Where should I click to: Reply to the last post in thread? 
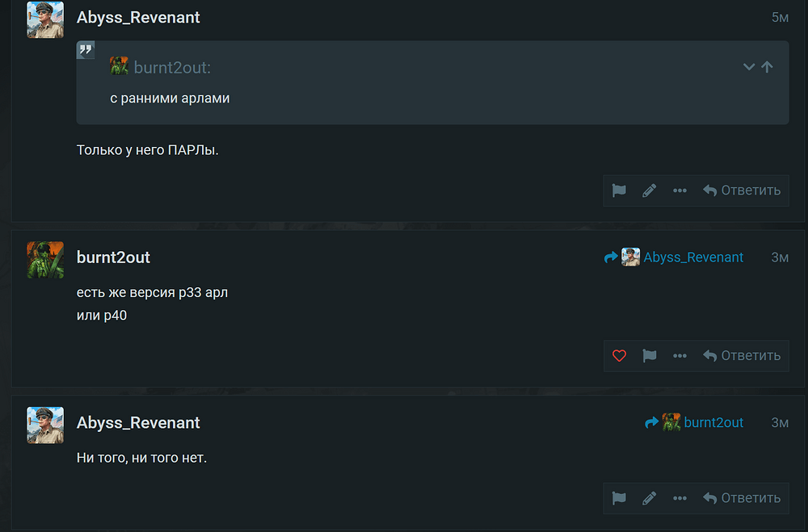742,498
